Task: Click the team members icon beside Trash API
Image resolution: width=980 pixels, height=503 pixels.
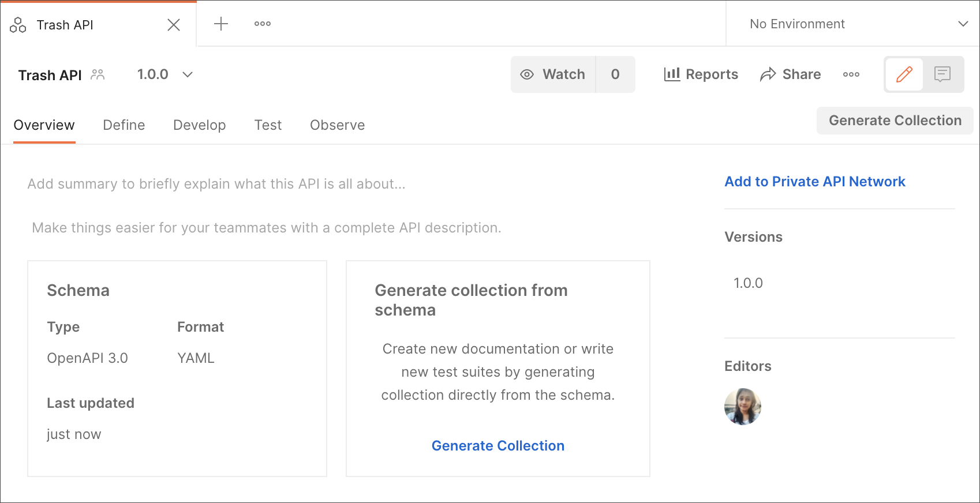Action: tap(98, 74)
